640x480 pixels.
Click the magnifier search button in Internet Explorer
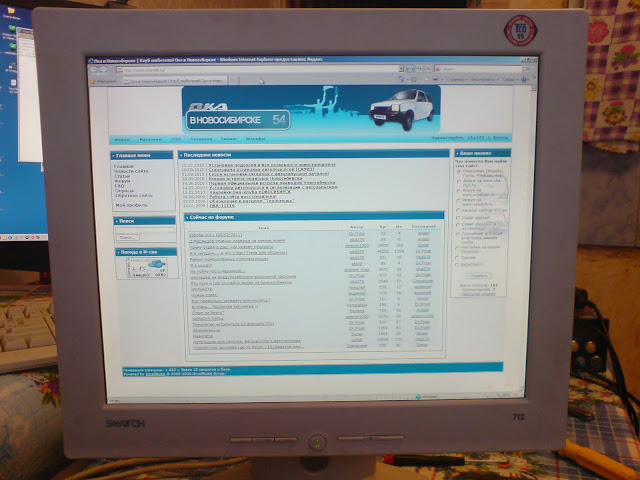[x=527, y=69]
